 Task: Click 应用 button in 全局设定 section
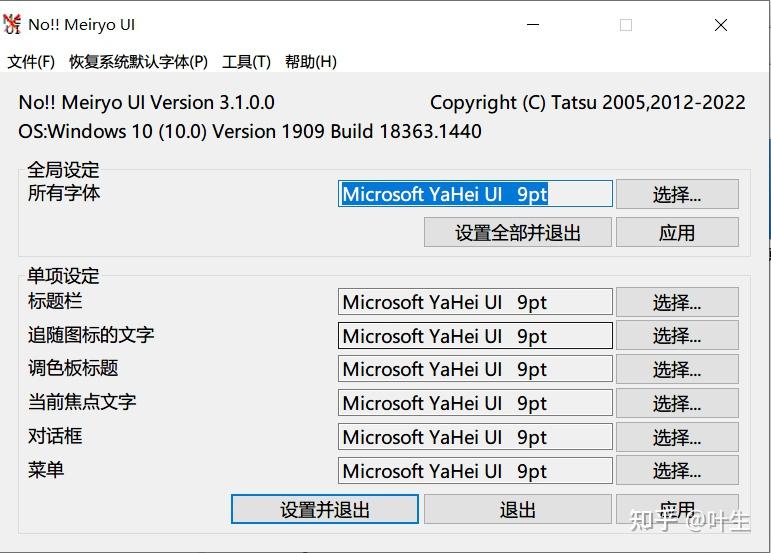[x=677, y=232]
